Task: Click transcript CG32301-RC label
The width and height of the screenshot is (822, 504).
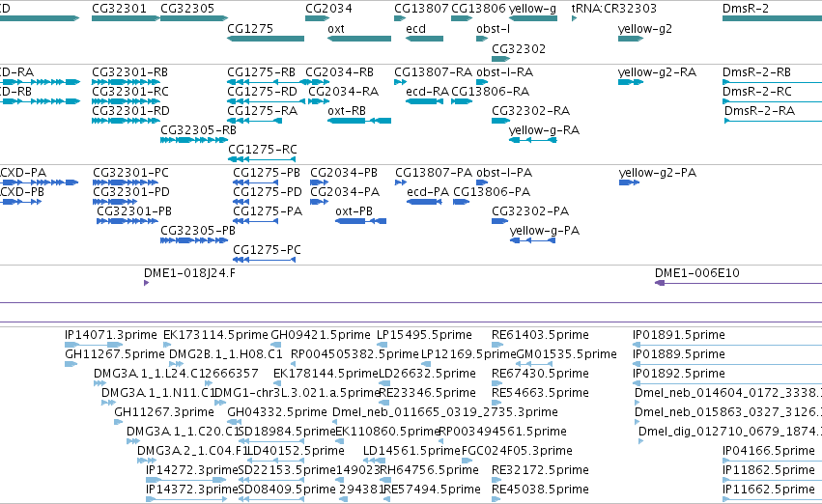Action: pos(130,91)
